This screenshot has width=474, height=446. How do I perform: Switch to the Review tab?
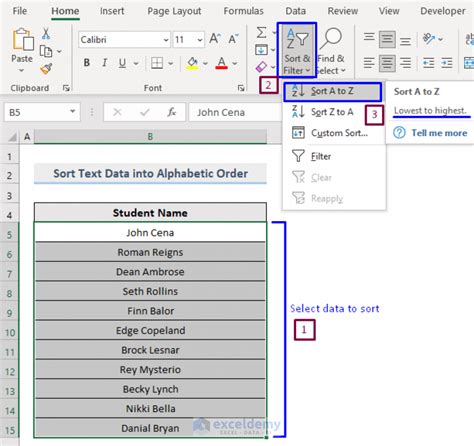(343, 11)
